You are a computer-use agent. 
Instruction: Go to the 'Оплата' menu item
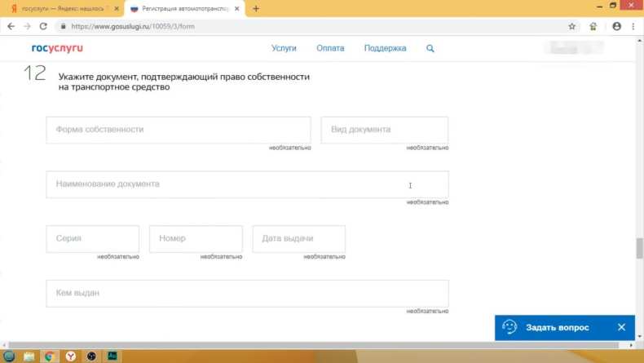click(330, 48)
